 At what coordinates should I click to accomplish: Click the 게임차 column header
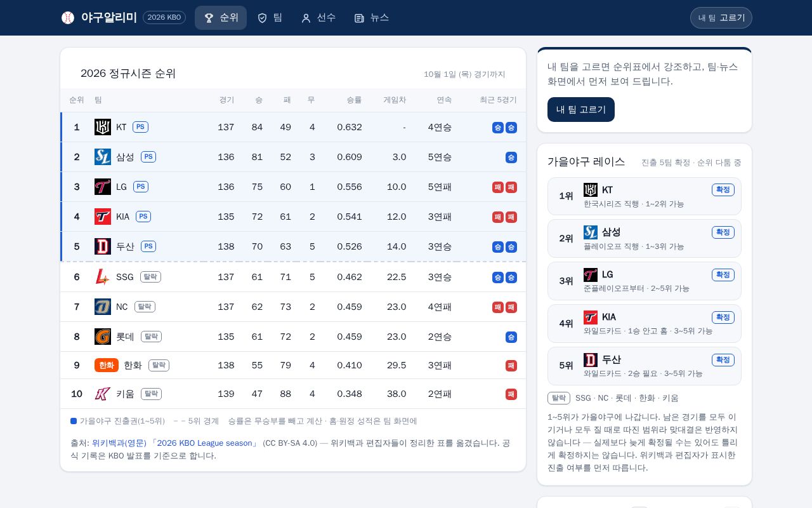[x=395, y=100]
